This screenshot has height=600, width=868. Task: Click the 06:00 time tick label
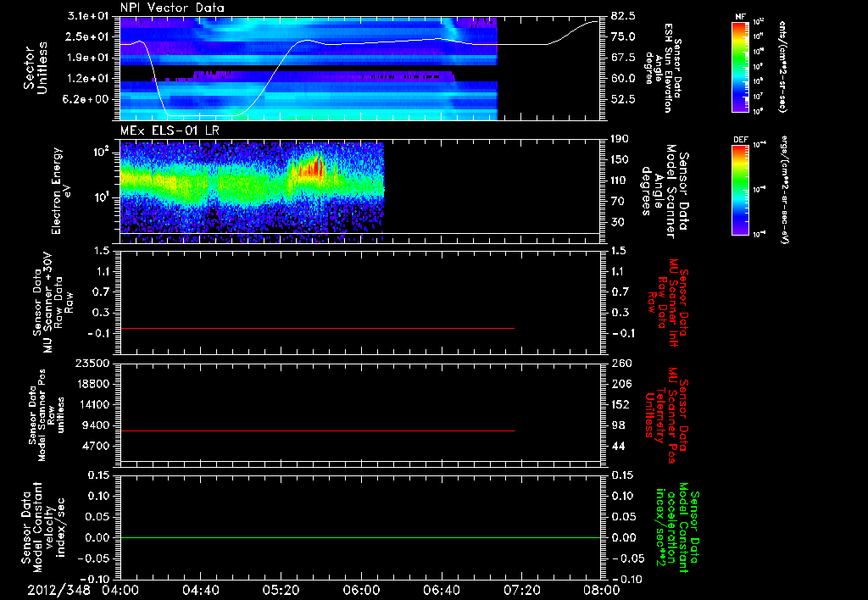(x=361, y=590)
